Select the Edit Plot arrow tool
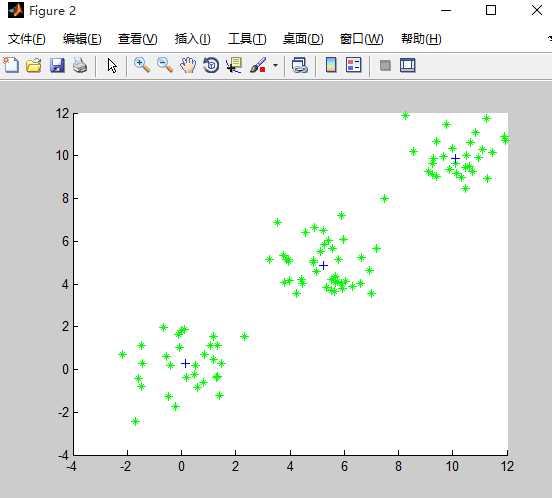Screen dimensions: 552x498 click(x=112, y=65)
